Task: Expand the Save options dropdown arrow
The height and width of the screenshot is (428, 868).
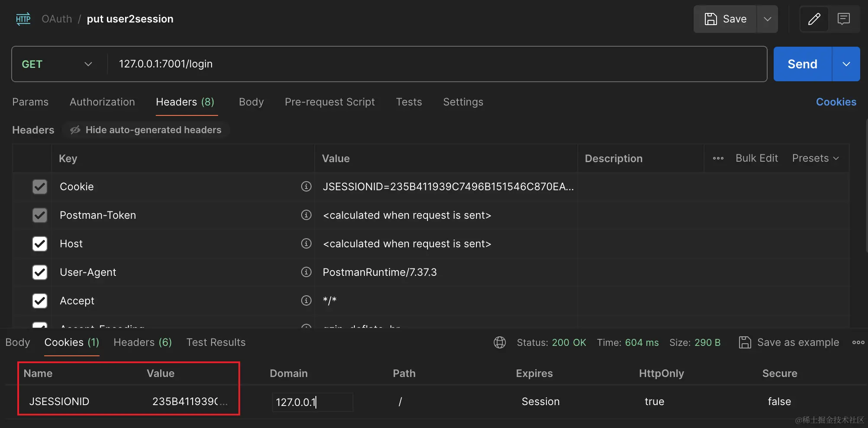Action: pos(767,19)
